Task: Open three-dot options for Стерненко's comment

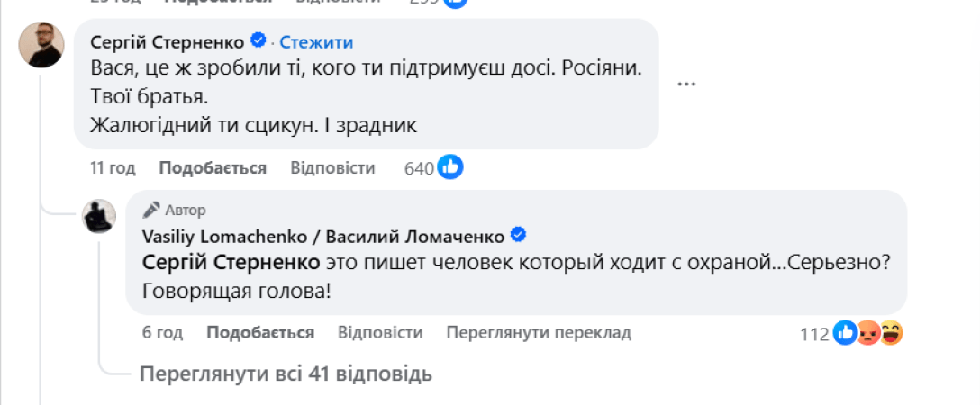Action: 687,84
